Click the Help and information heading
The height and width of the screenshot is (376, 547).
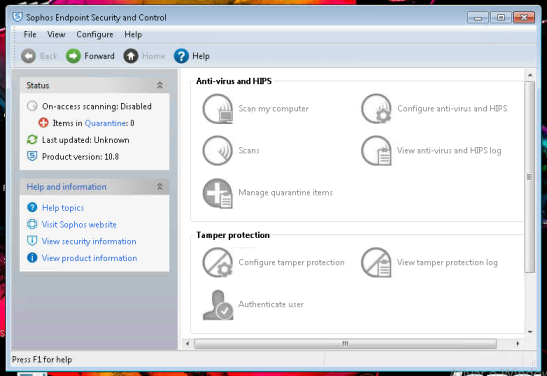(x=67, y=187)
